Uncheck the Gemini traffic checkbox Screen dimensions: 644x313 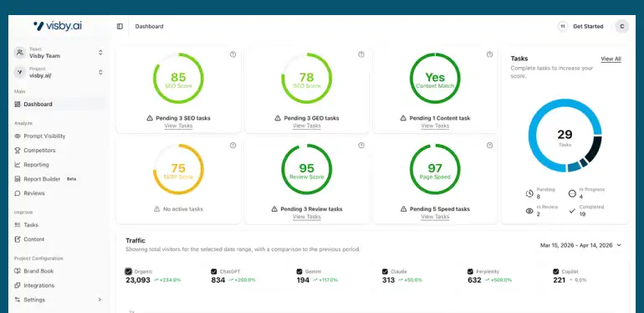299,271
